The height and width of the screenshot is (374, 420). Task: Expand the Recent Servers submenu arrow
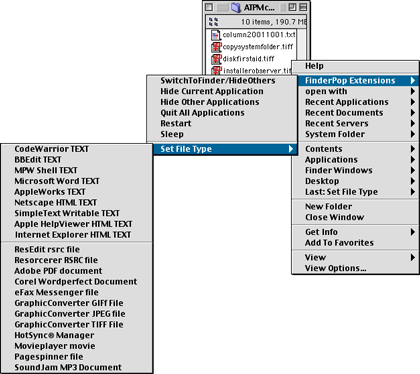[413, 123]
